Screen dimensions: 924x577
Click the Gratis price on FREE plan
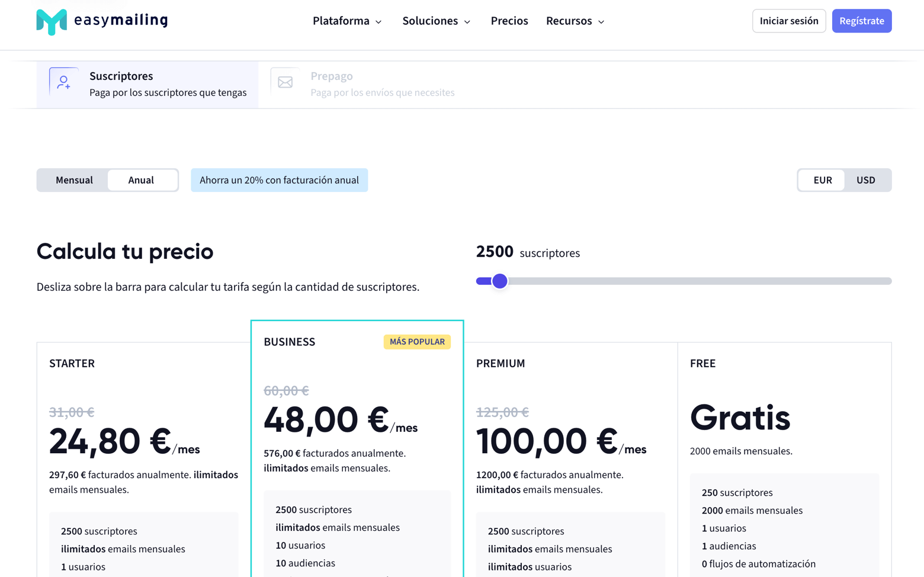click(x=740, y=418)
